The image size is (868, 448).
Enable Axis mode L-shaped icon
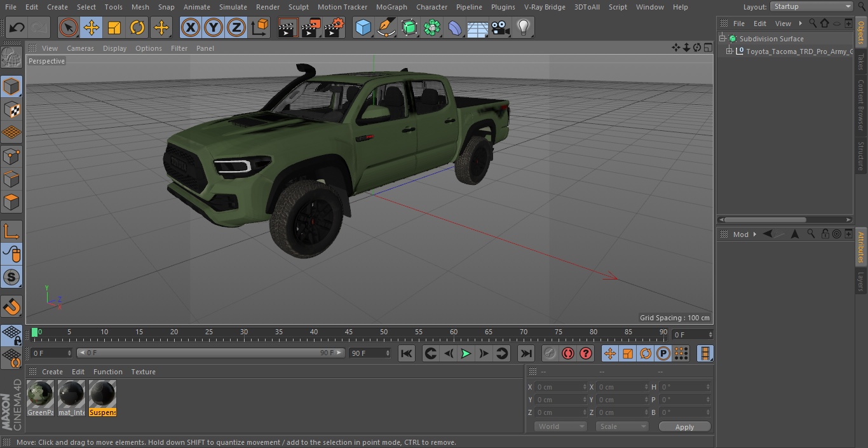point(11,231)
